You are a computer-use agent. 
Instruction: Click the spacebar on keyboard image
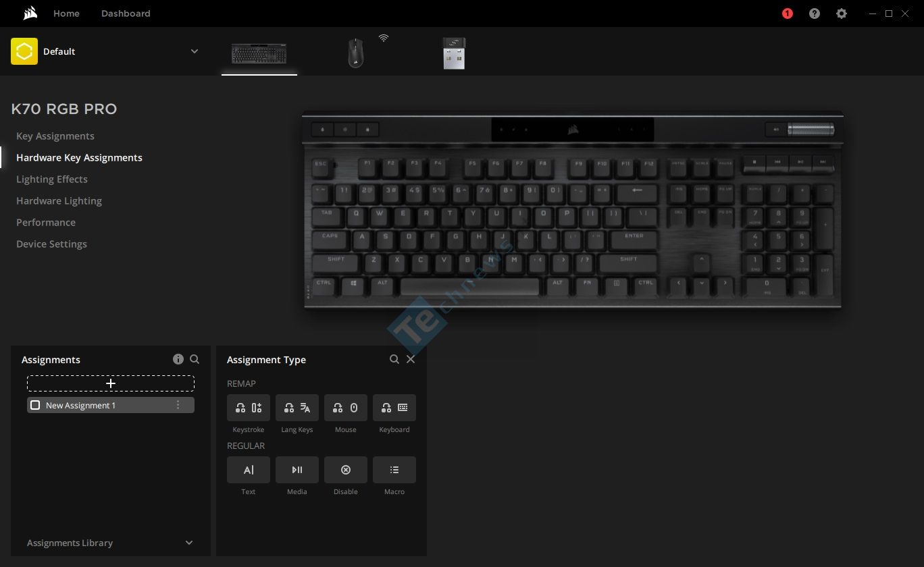pos(470,286)
